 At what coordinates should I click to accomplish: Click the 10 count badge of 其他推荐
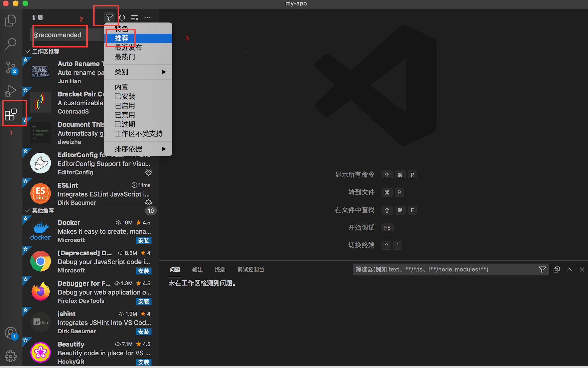coord(151,211)
